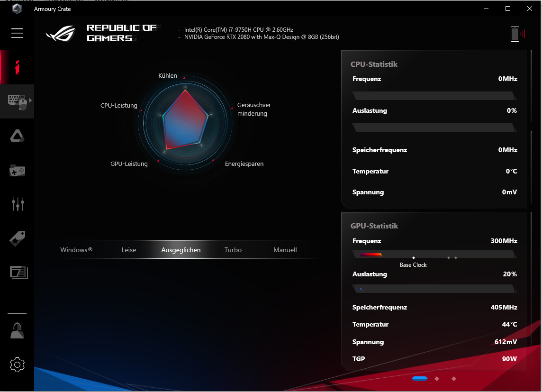Screen dimensions: 542x392
Task: Open the Home dashboard sidebar icon
Action: (x=17, y=67)
